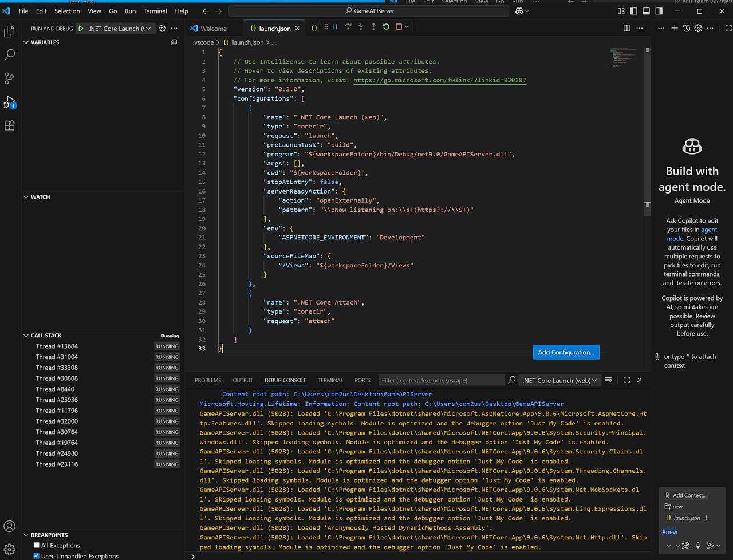Click the 'agent mode' link in Copilot
This screenshot has height=560, width=733.
pyautogui.click(x=692, y=234)
